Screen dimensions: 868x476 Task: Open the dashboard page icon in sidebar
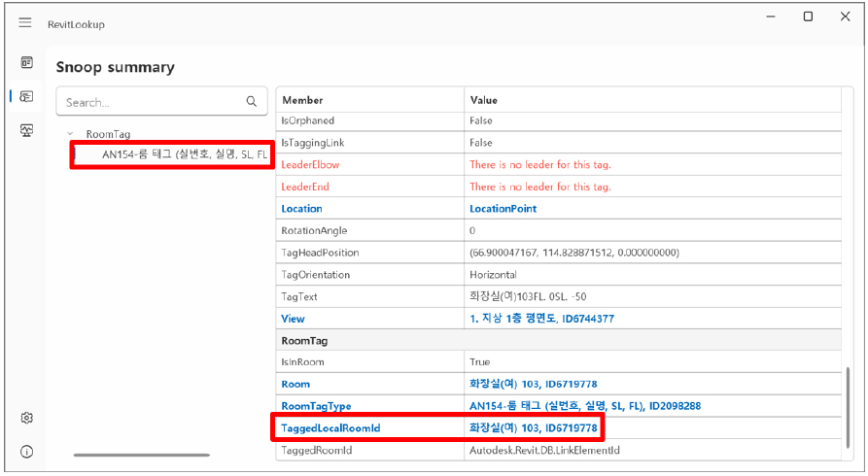(26, 62)
